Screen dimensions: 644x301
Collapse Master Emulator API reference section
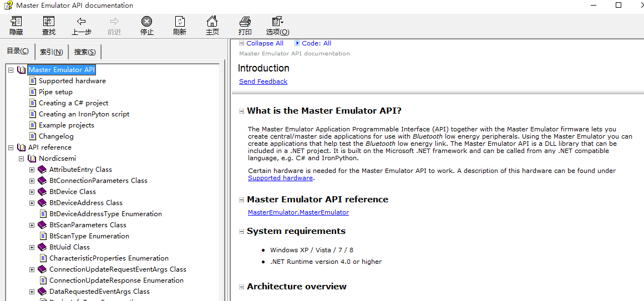(241, 200)
